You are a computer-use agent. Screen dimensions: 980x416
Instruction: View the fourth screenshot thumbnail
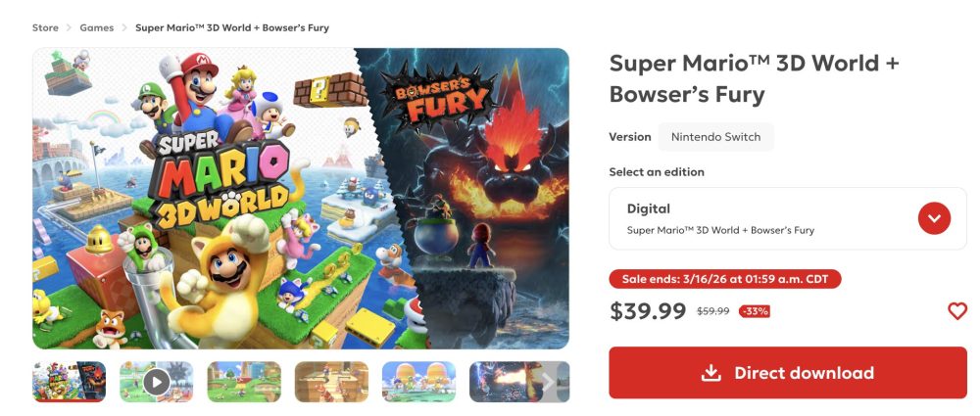pyautogui.click(x=331, y=381)
